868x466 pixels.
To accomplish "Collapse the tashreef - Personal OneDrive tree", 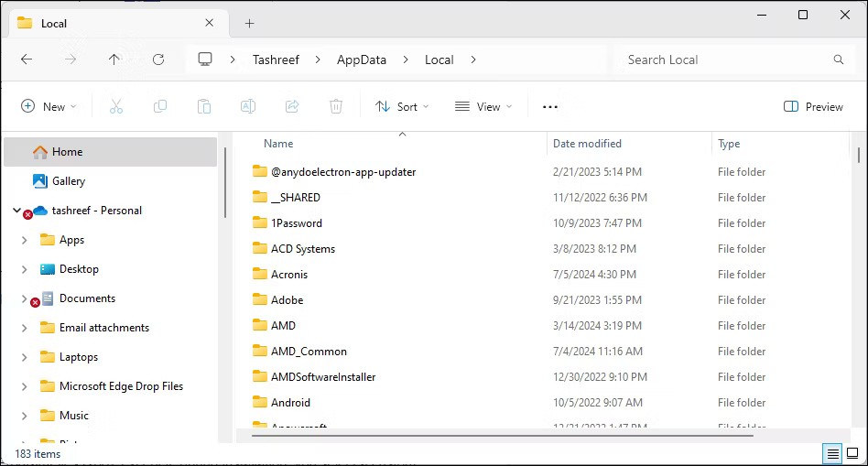I will click(x=16, y=211).
